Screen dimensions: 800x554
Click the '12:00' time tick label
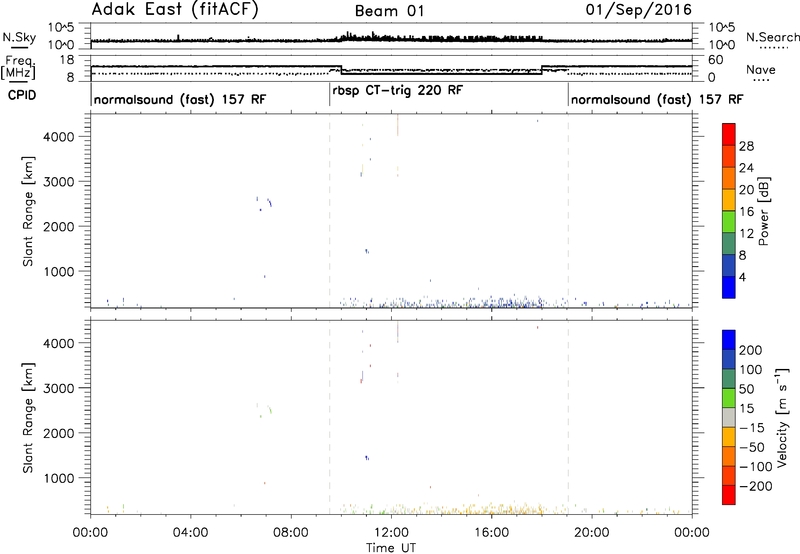[x=391, y=533]
